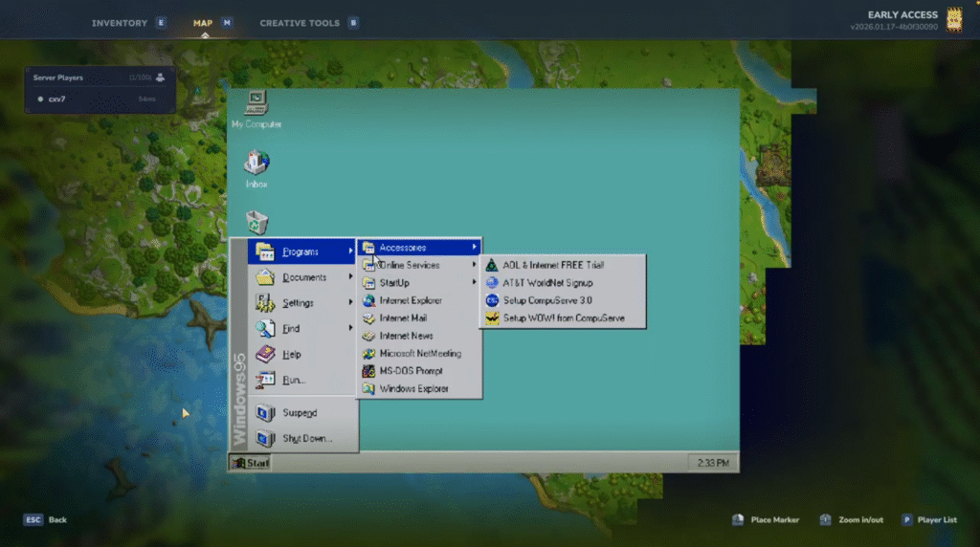Click the Internet Mail icon
The image size is (980, 547).
(x=368, y=317)
